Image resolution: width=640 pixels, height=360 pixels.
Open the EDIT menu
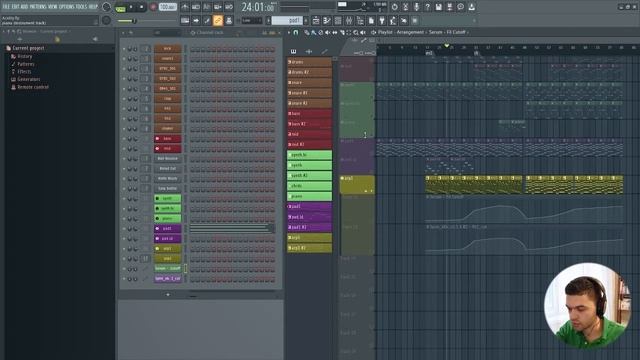pos(15,7)
